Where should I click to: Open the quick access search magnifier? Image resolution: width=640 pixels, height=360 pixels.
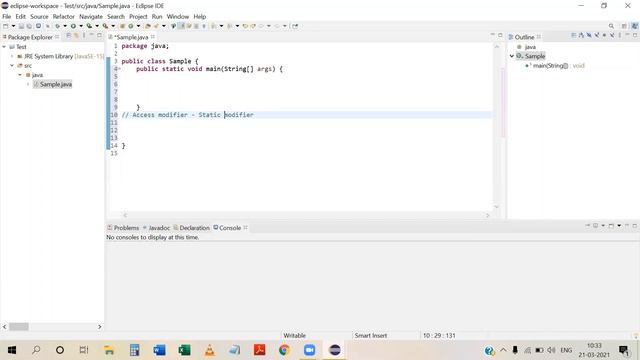[611, 26]
